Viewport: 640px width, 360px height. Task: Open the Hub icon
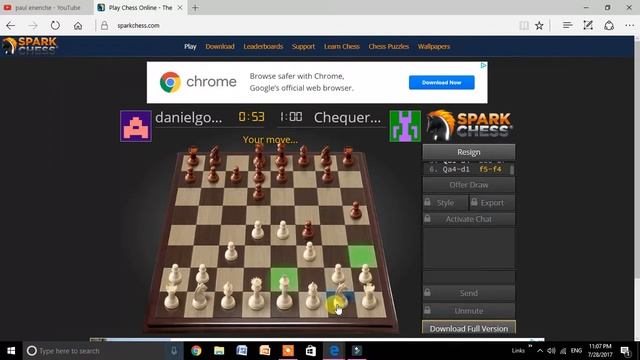coord(567,25)
